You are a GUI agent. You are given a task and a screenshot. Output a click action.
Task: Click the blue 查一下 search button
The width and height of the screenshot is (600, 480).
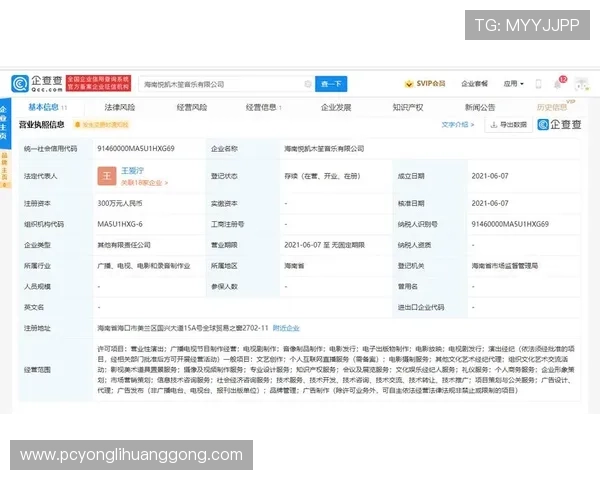click(331, 84)
